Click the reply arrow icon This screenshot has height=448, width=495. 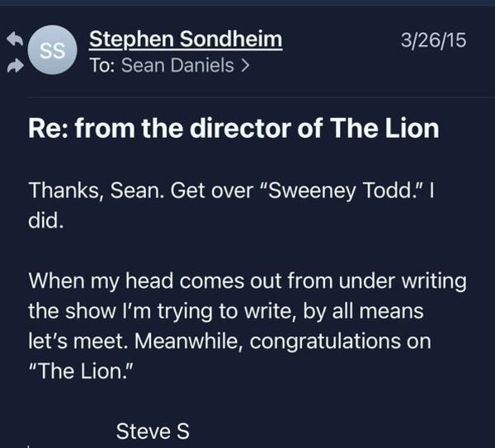click(x=14, y=39)
